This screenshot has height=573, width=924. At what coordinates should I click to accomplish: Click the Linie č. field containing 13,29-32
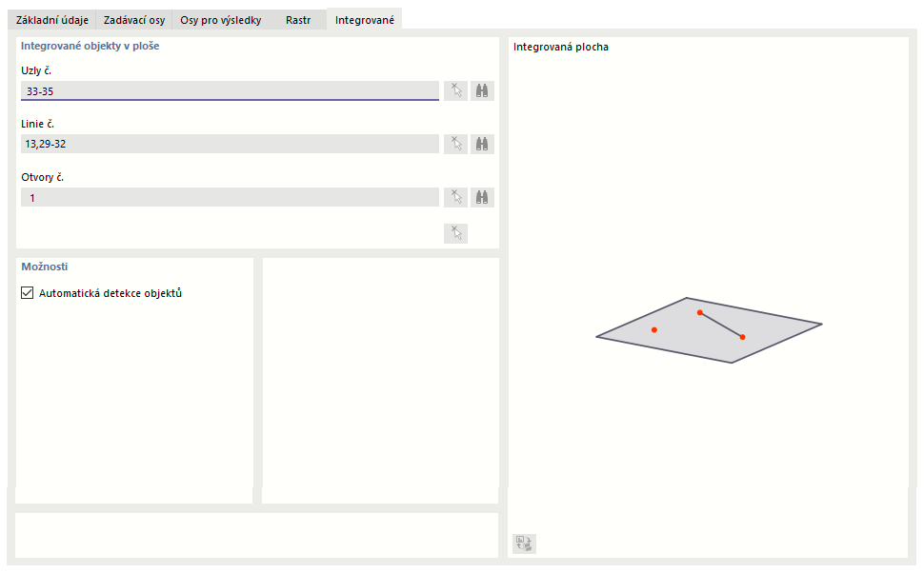(229, 145)
